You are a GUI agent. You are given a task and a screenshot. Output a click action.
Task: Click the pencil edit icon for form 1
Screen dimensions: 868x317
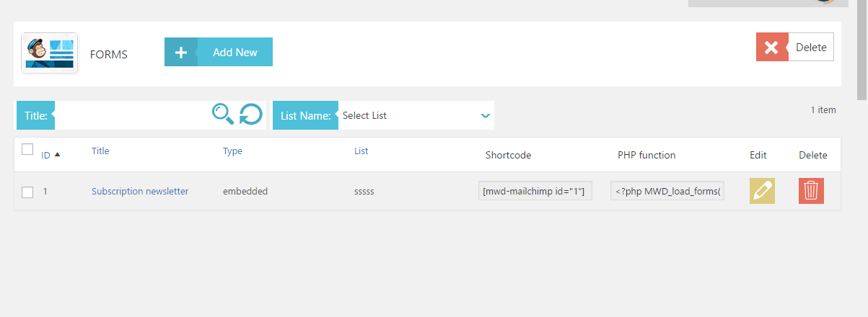point(762,191)
